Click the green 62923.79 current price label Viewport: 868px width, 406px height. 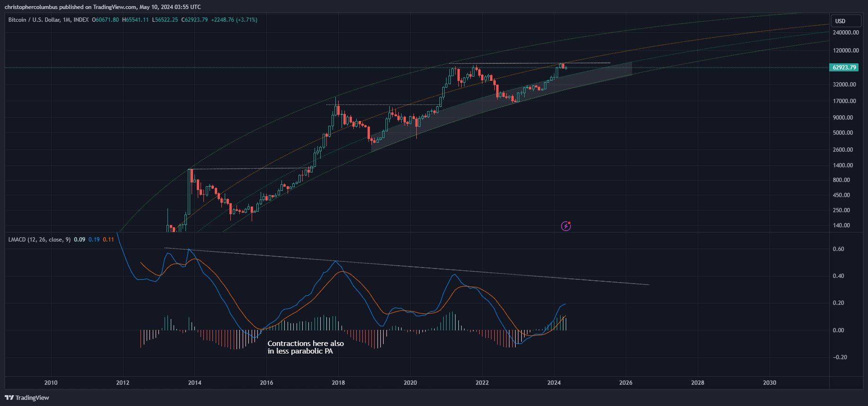844,68
